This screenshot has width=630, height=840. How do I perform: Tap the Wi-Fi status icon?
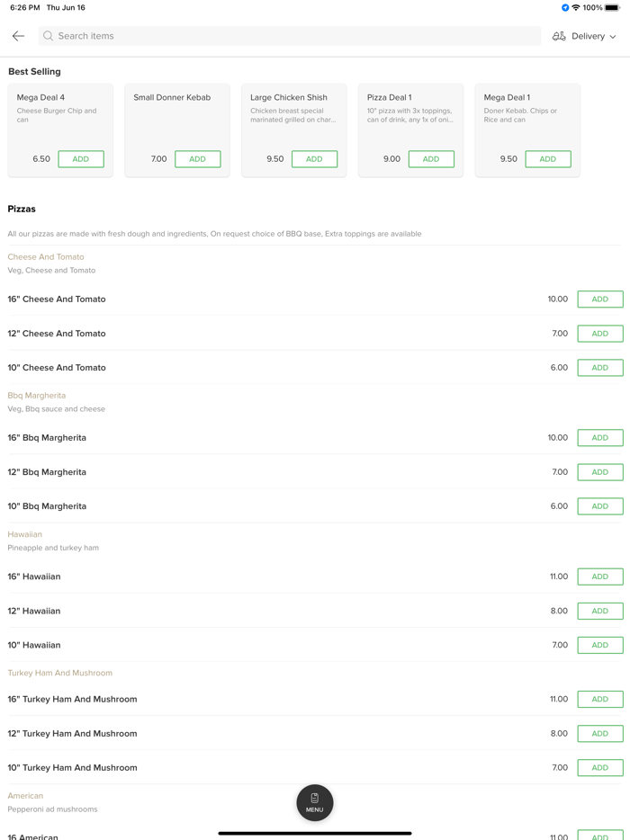pyautogui.click(x=576, y=7)
